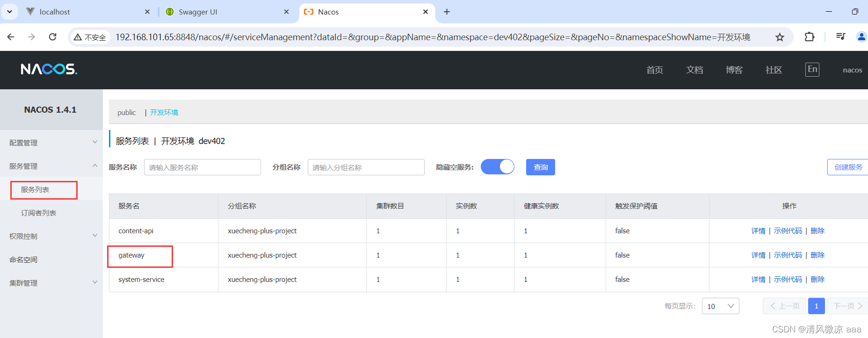Expand the 集群管理 sidebar menu

click(x=51, y=283)
